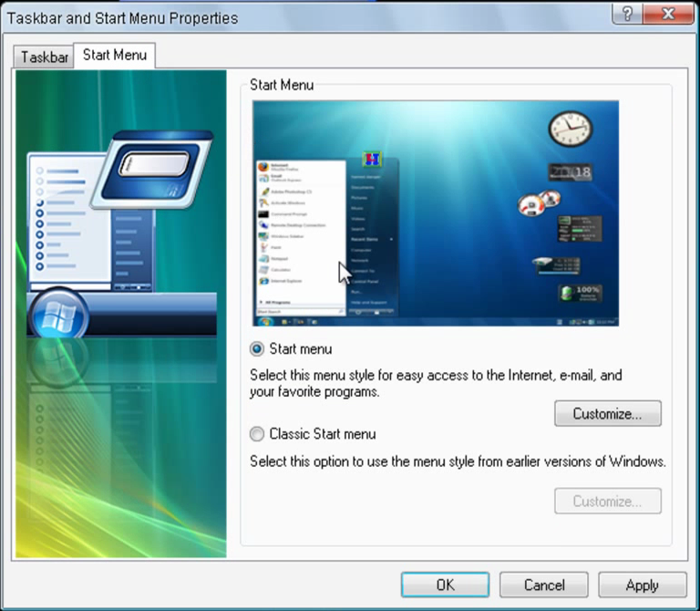This screenshot has height=611, width=700.
Task: Apply the Start menu settings
Action: (x=642, y=585)
